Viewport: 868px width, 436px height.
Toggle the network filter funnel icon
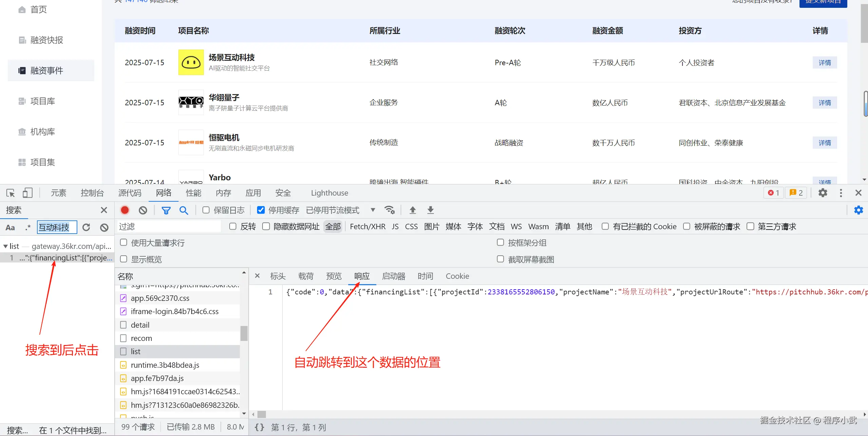click(x=166, y=210)
